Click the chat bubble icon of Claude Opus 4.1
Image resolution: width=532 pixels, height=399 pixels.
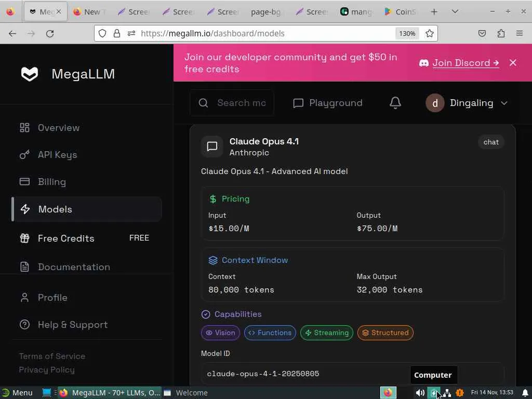click(x=212, y=147)
